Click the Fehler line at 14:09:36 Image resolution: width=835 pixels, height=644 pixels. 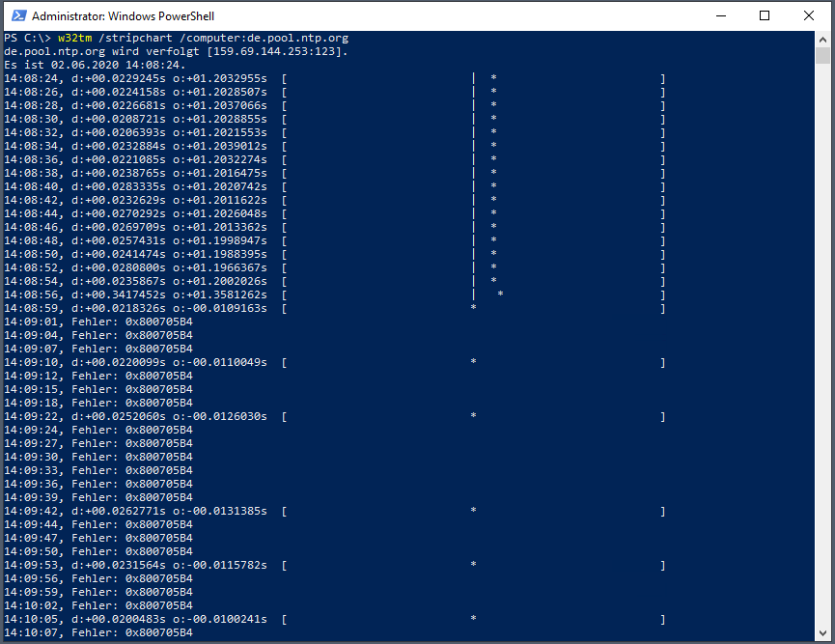point(98,484)
